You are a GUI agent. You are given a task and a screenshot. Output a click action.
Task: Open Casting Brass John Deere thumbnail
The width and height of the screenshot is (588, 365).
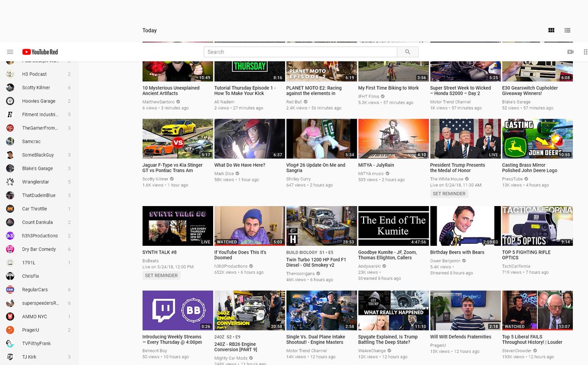(537, 139)
